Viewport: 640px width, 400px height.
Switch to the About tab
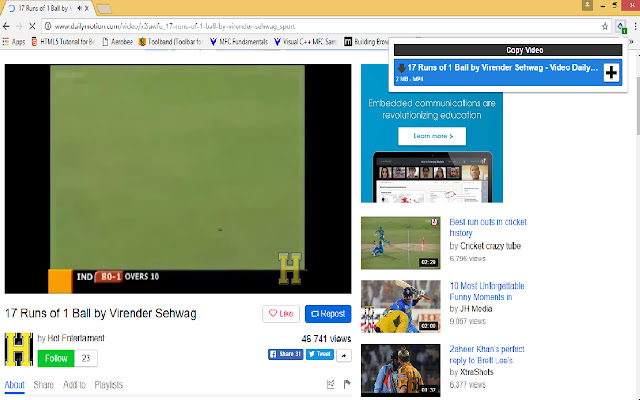click(15, 385)
